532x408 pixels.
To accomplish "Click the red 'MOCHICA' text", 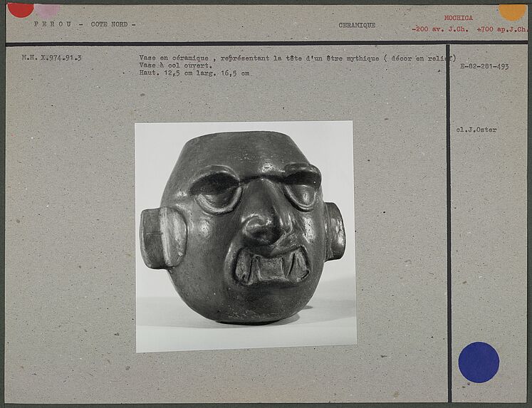I will click(459, 18).
